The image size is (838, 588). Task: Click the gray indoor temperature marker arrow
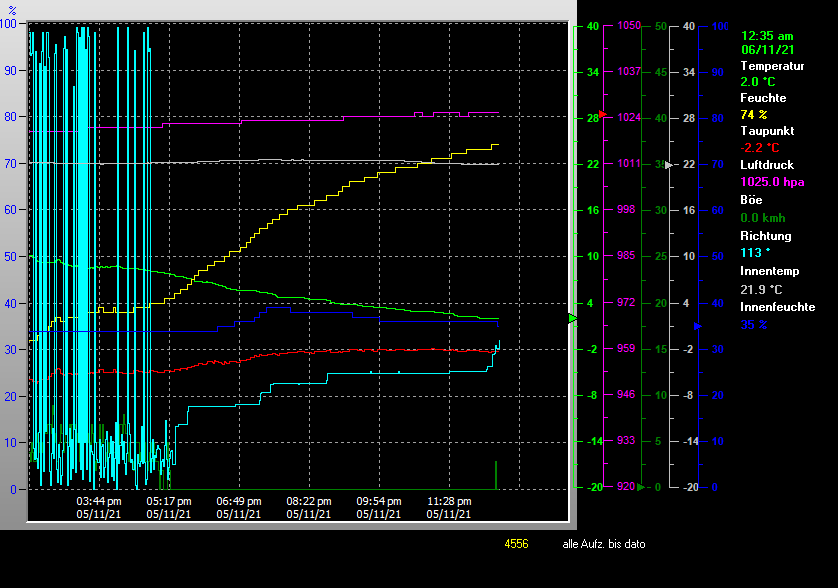tap(669, 164)
